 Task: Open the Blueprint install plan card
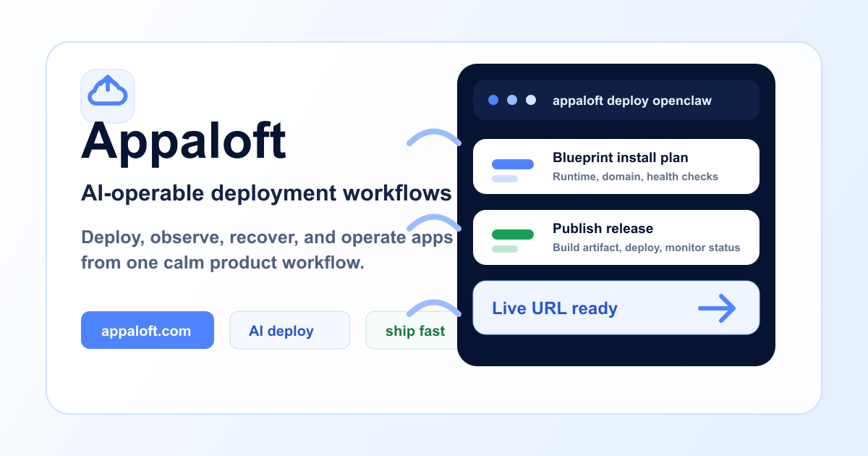coord(616,166)
